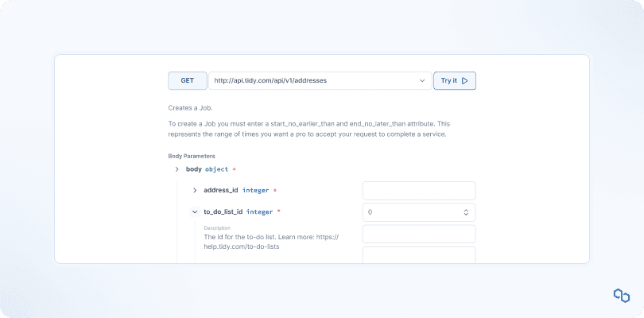Click the to_do_list_id stepper arrows
This screenshot has width=644, height=318.
[466, 212]
